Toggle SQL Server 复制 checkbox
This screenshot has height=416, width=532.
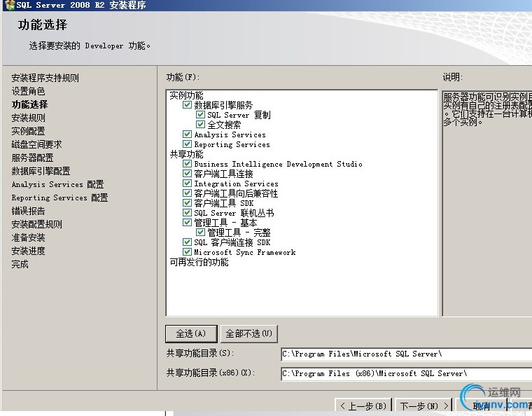coord(200,114)
